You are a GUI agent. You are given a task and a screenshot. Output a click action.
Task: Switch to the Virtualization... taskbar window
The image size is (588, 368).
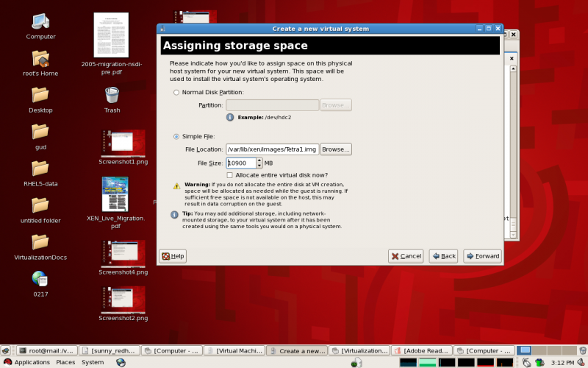tap(359, 351)
